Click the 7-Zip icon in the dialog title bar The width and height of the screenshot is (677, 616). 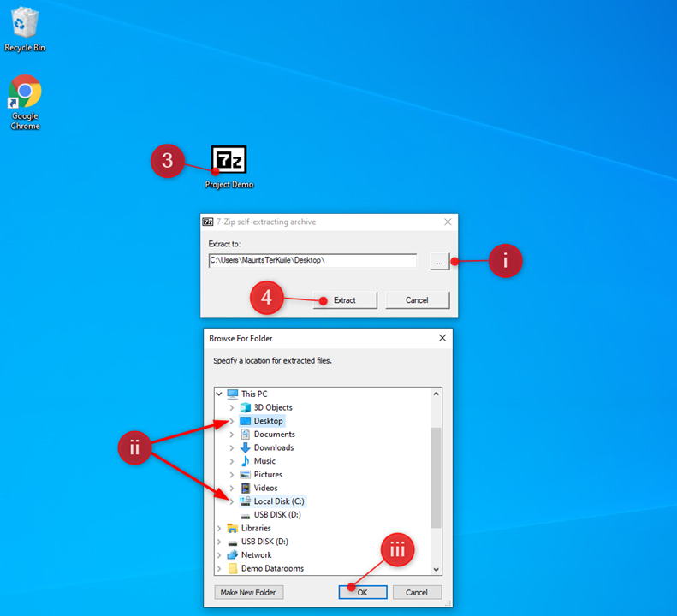click(x=208, y=222)
